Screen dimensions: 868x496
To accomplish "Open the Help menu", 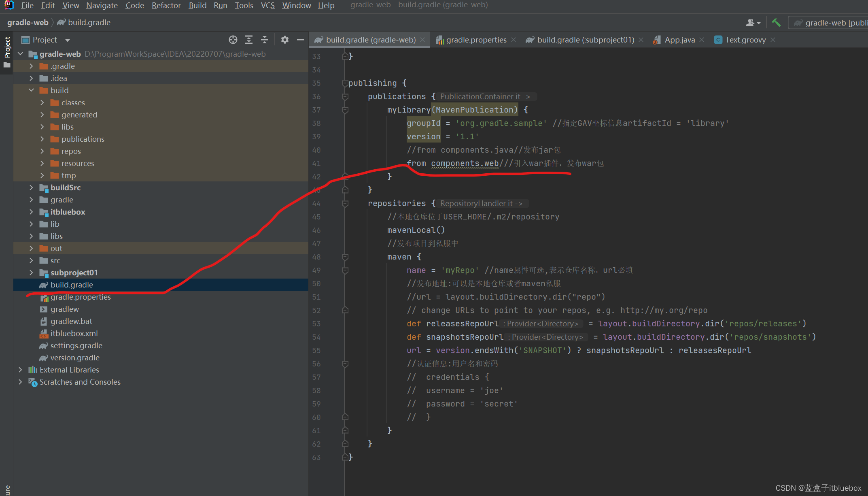I will tap(326, 5).
